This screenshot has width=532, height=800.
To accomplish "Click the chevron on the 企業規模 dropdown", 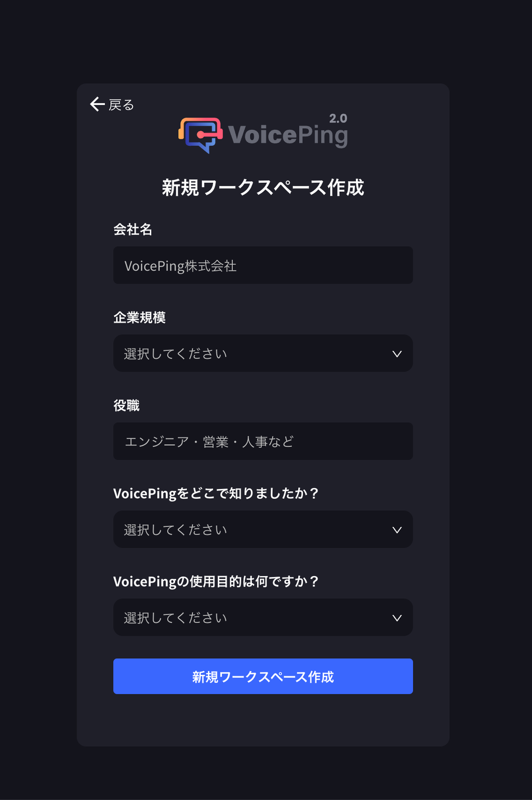I will point(397,354).
